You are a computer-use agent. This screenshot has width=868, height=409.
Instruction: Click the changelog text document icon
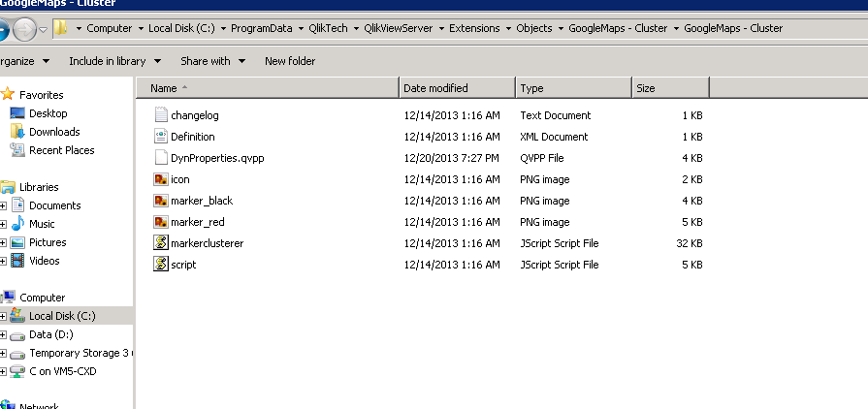161,115
